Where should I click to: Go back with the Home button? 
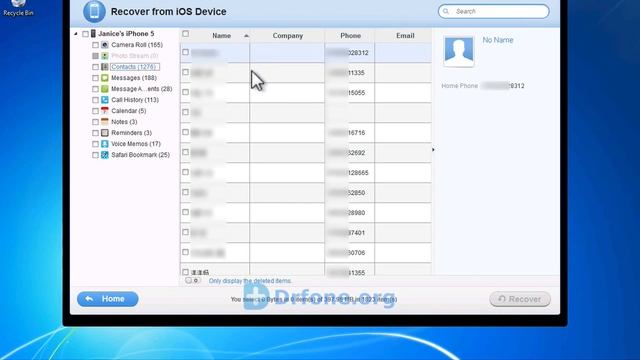(x=108, y=299)
